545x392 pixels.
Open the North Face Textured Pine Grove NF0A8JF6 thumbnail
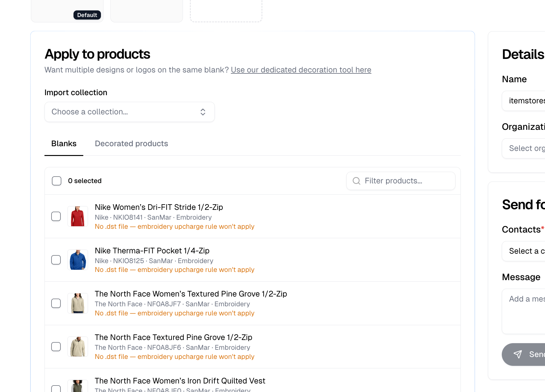tap(78, 347)
